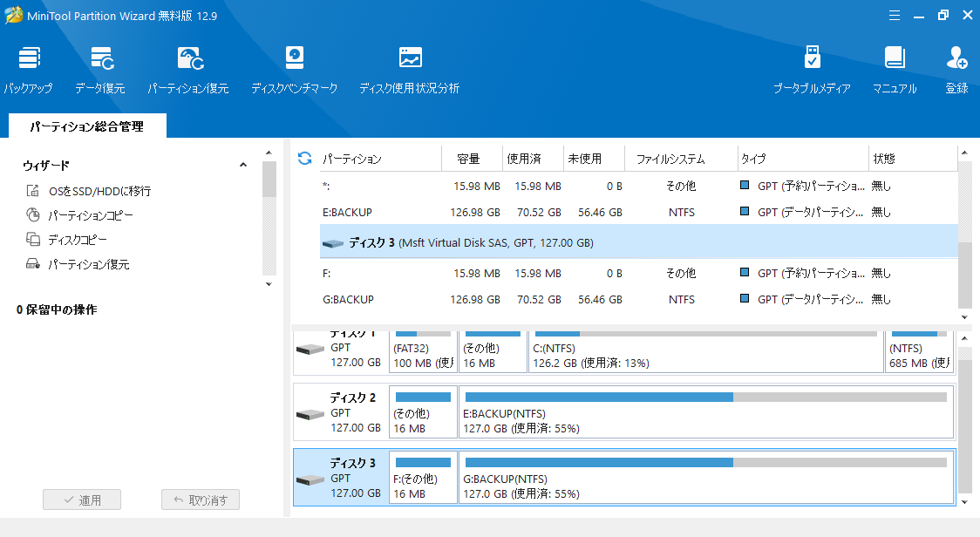Select E:BACKUP(NTFS) block in disk map
980x537 pixels.
pyautogui.click(x=706, y=412)
